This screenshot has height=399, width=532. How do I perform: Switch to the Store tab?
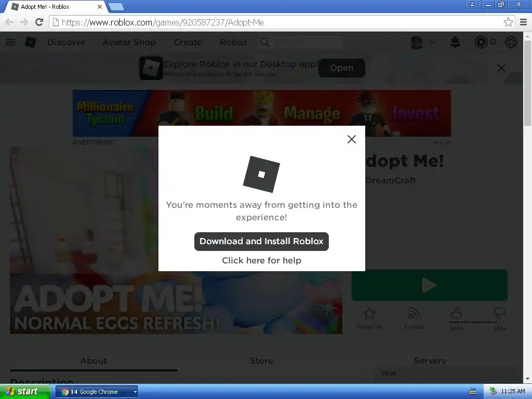(x=261, y=361)
